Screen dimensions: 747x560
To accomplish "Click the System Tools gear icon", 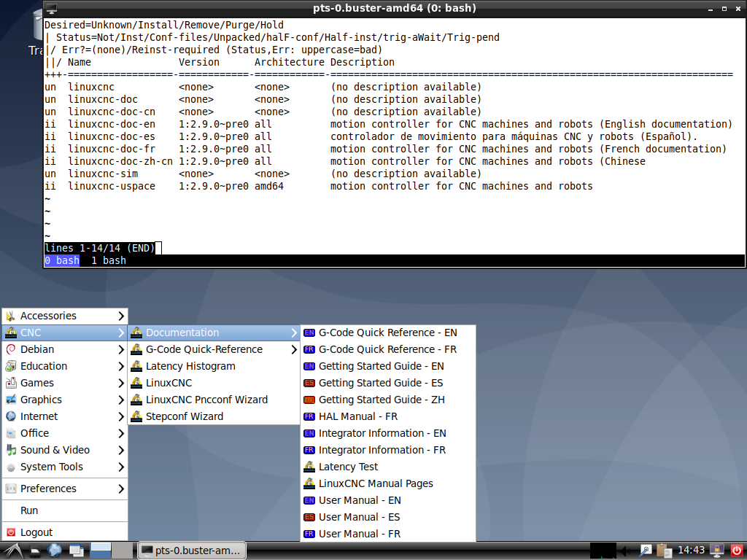I will [11, 467].
